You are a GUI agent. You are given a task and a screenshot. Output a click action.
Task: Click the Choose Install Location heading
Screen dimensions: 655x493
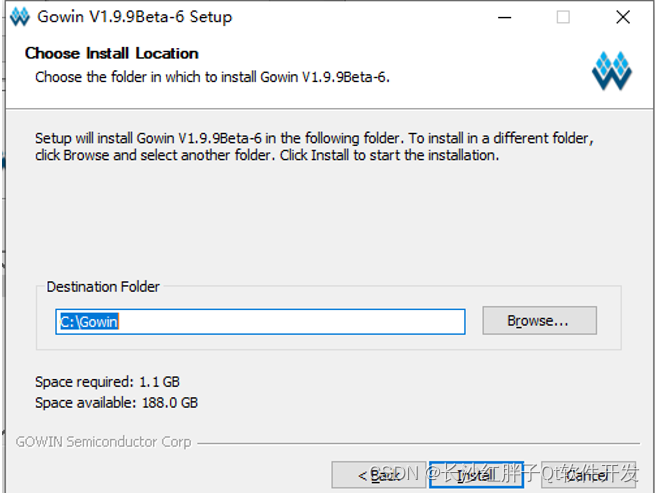pyautogui.click(x=112, y=53)
